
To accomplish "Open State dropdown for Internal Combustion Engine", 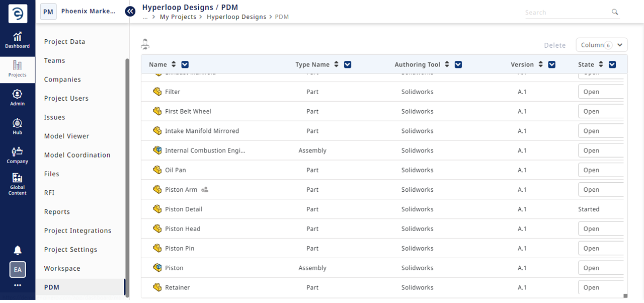I will point(601,150).
